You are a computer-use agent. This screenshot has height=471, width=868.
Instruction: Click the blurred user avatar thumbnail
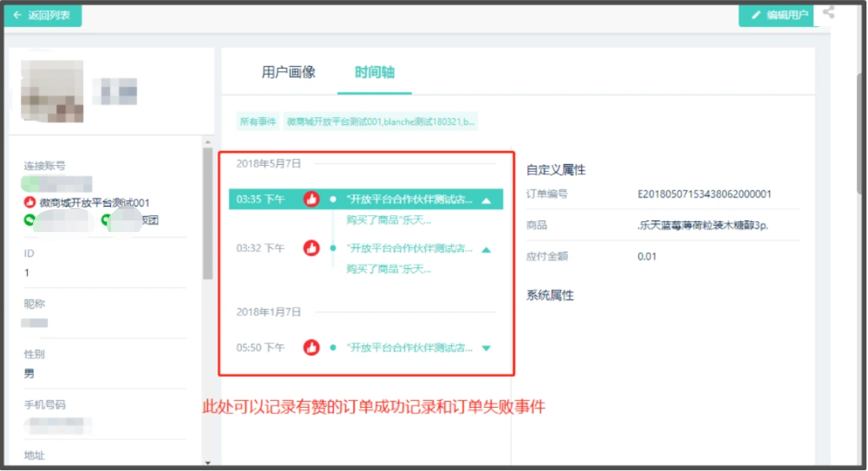point(52,91)
